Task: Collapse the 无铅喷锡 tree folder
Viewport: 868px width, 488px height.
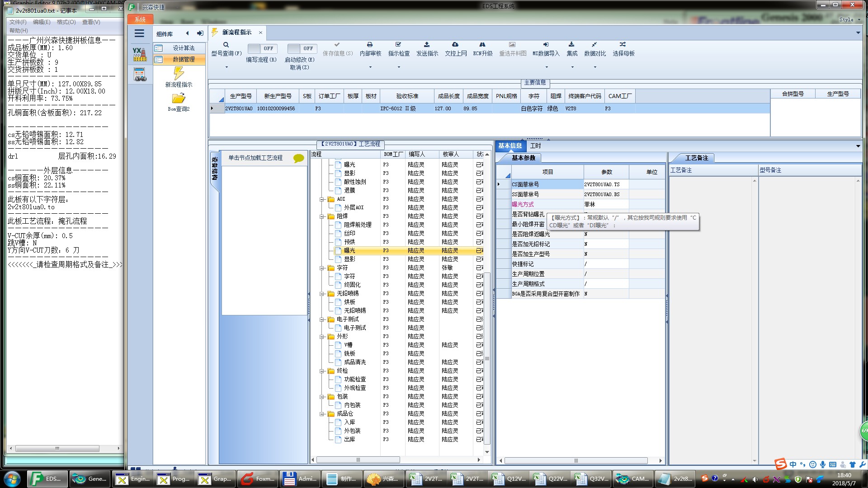Action: click(x=322, y=294)
